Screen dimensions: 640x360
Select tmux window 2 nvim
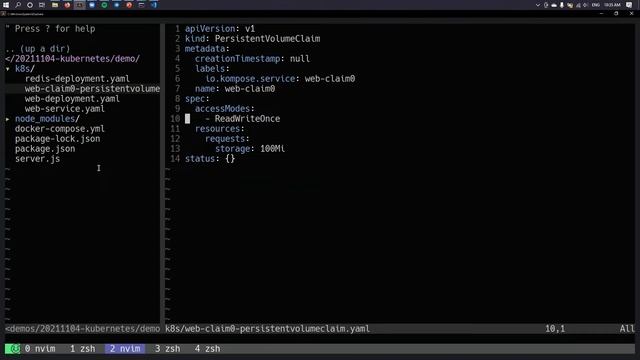click(x=125, y=349)
